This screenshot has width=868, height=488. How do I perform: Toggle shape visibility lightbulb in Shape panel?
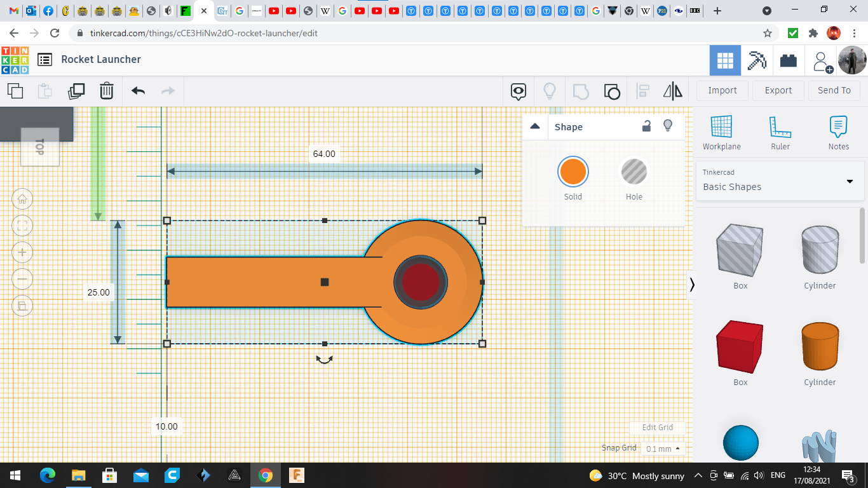[x=668, y=126]
